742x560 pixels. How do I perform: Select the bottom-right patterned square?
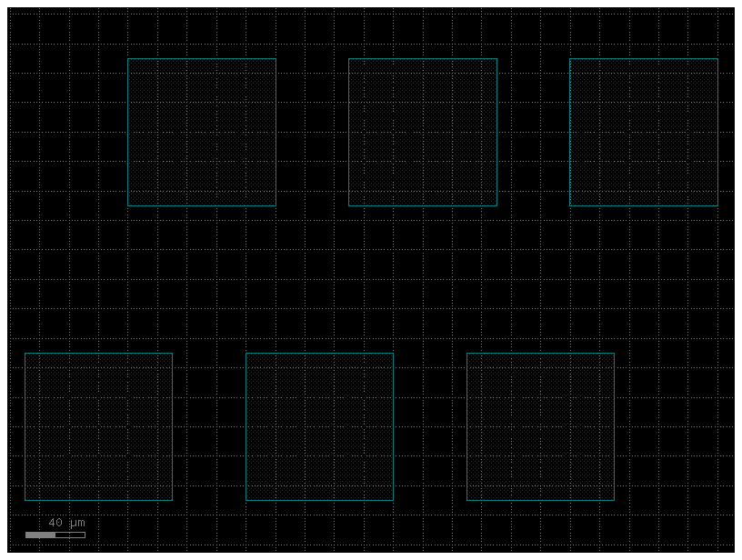point(541,425)
